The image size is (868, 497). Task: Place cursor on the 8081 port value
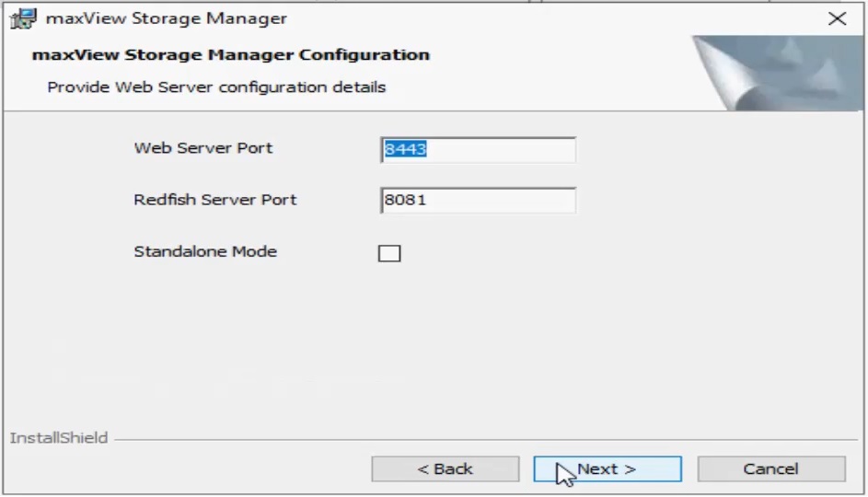click(x=406, y=200)
